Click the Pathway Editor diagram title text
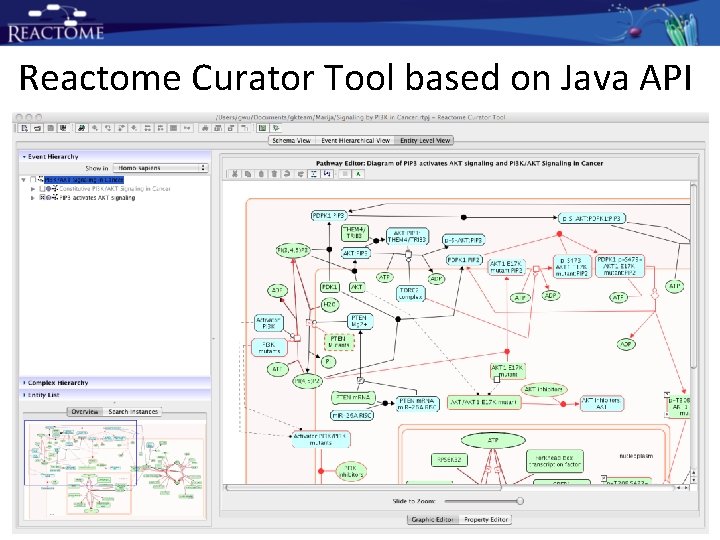Screen dimensions: 720x540 click(459, 163)
